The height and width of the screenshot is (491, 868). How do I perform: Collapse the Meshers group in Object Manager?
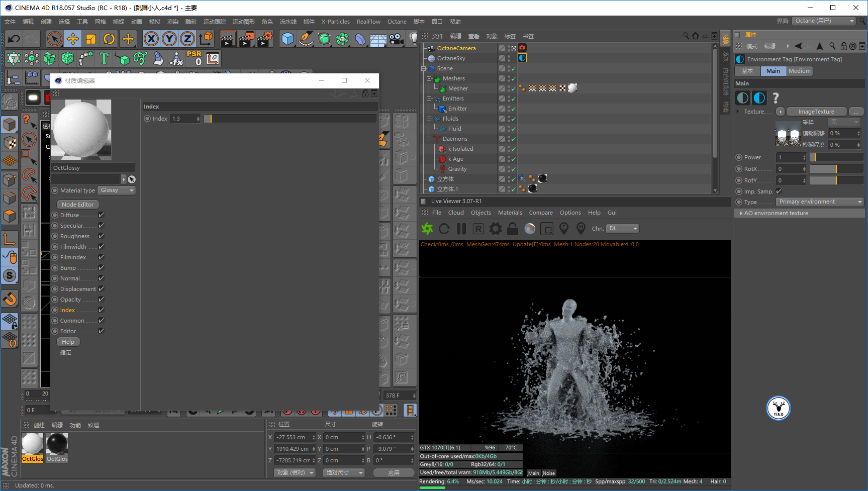[x=429, y=78]
